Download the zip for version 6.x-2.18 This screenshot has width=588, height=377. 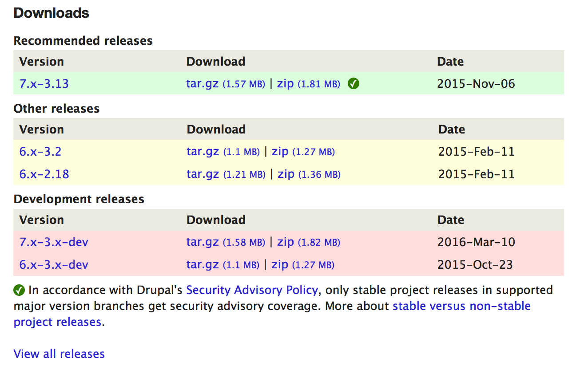pos(286,174)
